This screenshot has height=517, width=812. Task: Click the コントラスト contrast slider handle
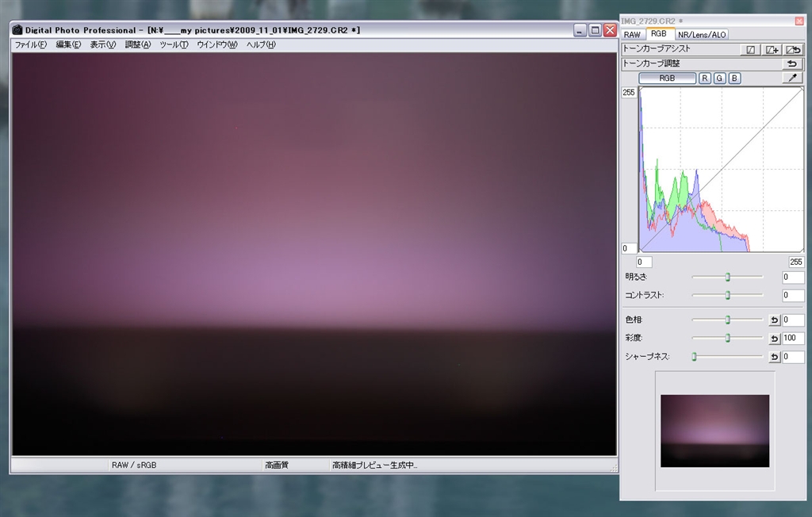click(728, 295)
